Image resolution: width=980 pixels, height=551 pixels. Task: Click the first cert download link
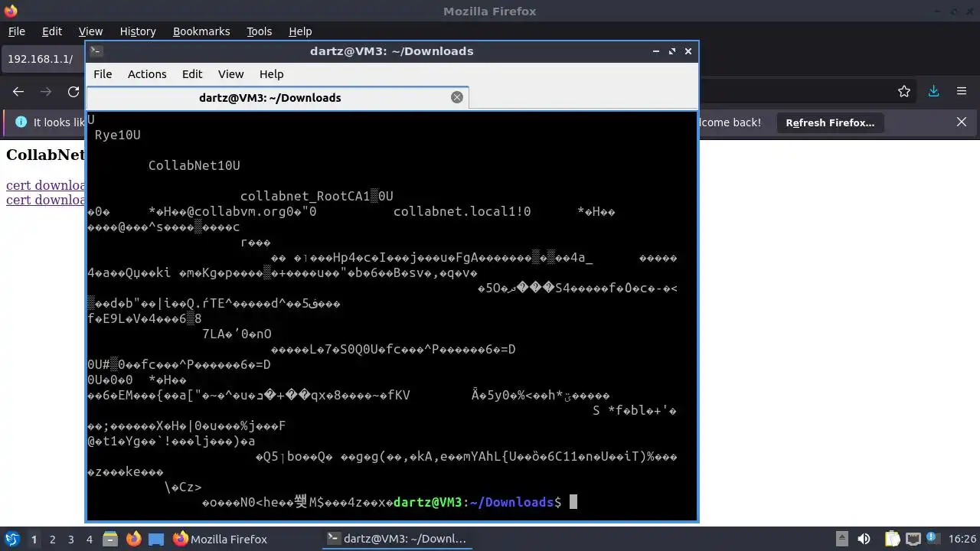coord(45,185)
